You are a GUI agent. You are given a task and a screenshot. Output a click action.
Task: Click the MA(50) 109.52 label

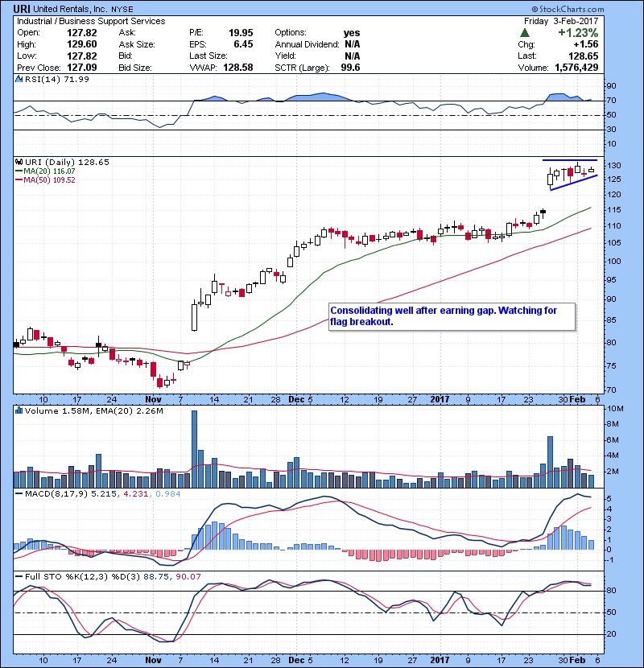pos(49,180)
